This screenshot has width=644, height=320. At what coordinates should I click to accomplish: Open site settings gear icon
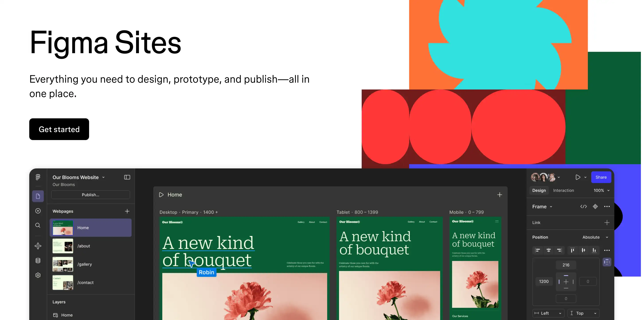[38, 275]
